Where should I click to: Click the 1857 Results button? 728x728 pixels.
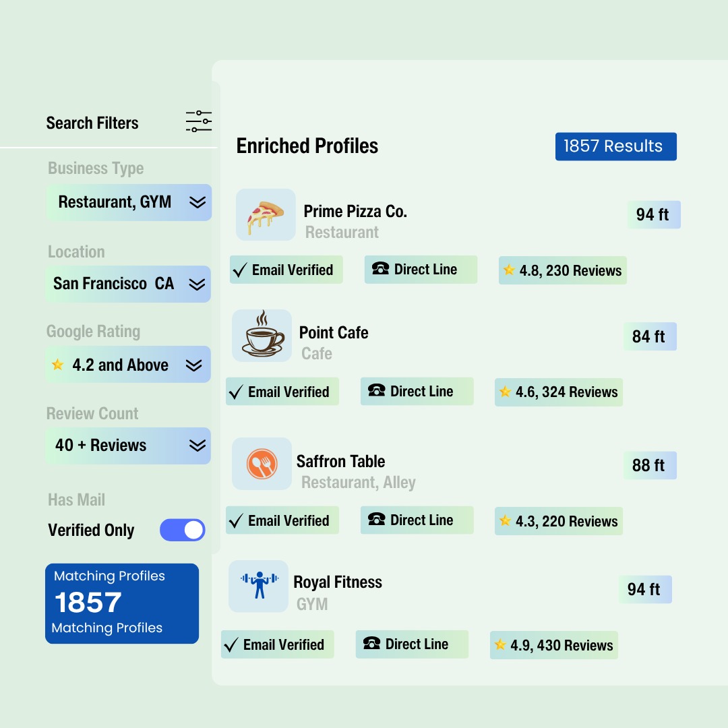[x=615, y=146]
